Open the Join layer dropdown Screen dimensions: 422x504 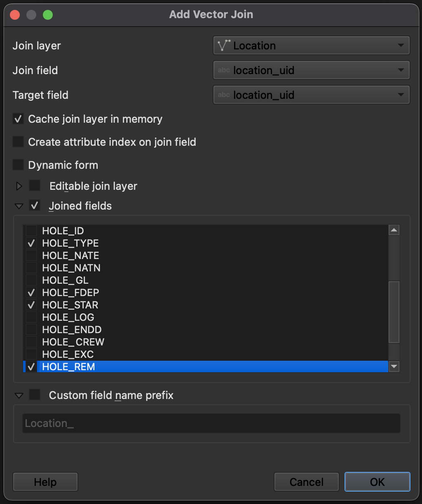[401, 45]
